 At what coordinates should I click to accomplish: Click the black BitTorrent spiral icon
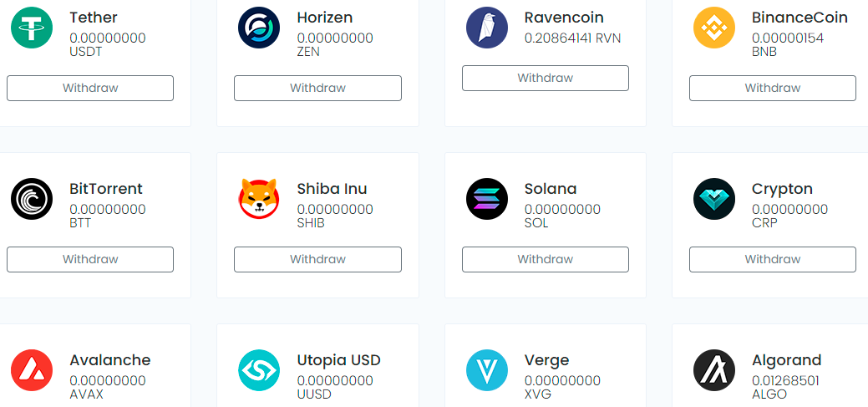(x=32, y=199)
